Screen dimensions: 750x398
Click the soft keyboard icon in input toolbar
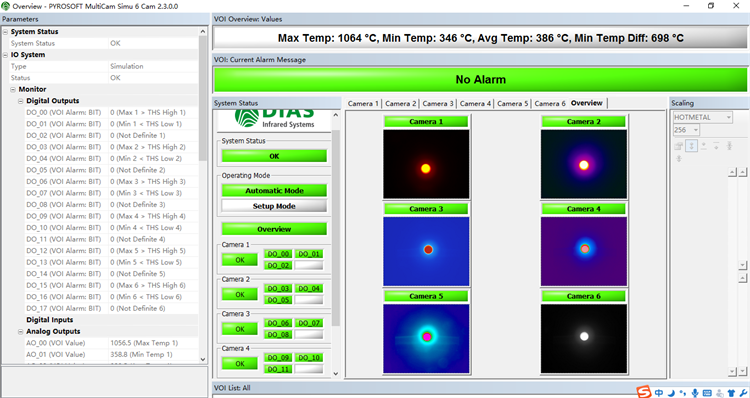(x=707, y=393)
